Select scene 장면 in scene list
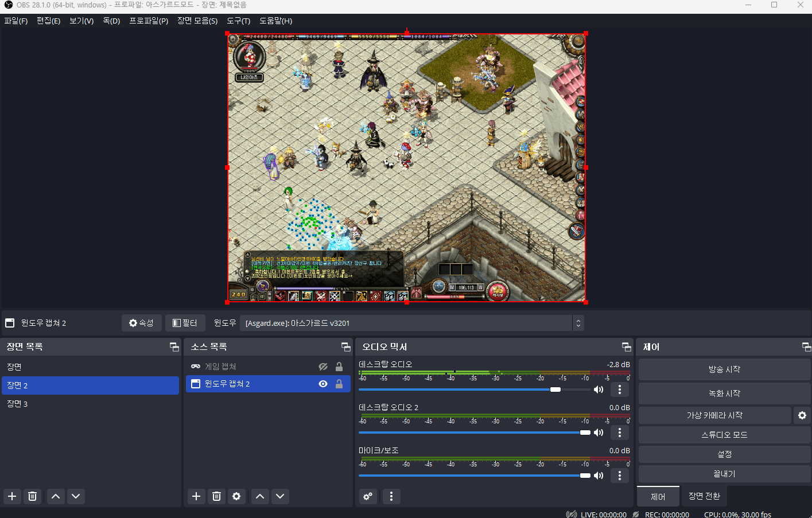The width and height of the screenshot is (812, 518). click(x=91, y=367)
